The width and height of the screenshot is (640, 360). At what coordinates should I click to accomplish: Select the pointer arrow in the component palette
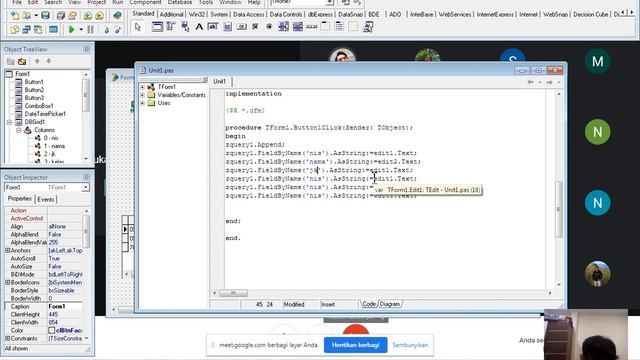tap(138, 27)
